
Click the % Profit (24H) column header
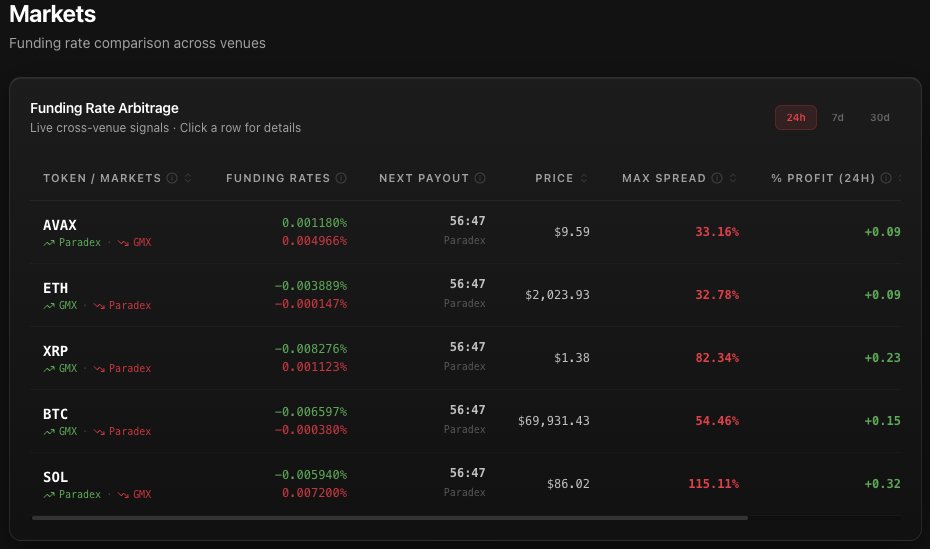[x=823, y=178]
